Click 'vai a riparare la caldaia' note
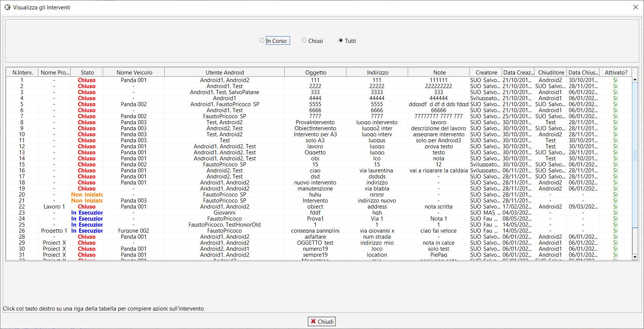The image size is (644, 329). click(x=439, y=171)
